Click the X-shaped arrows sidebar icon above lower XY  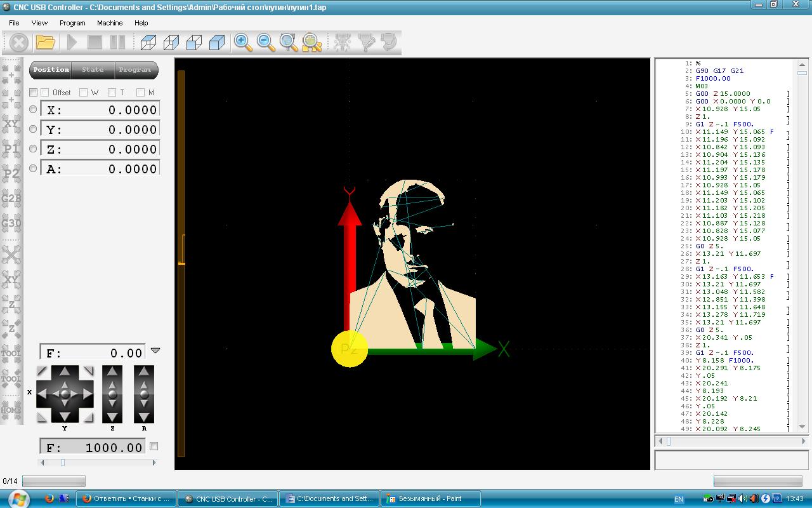(11, 255)
